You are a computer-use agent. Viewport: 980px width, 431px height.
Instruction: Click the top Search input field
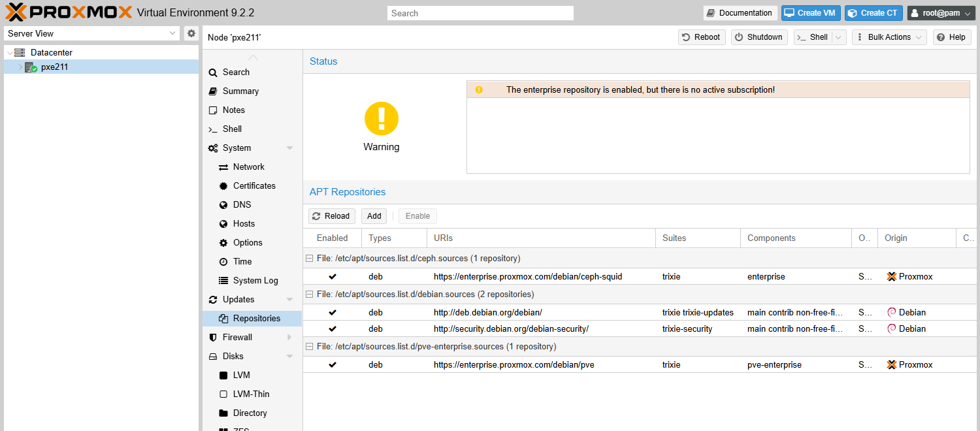coord(480,13)
